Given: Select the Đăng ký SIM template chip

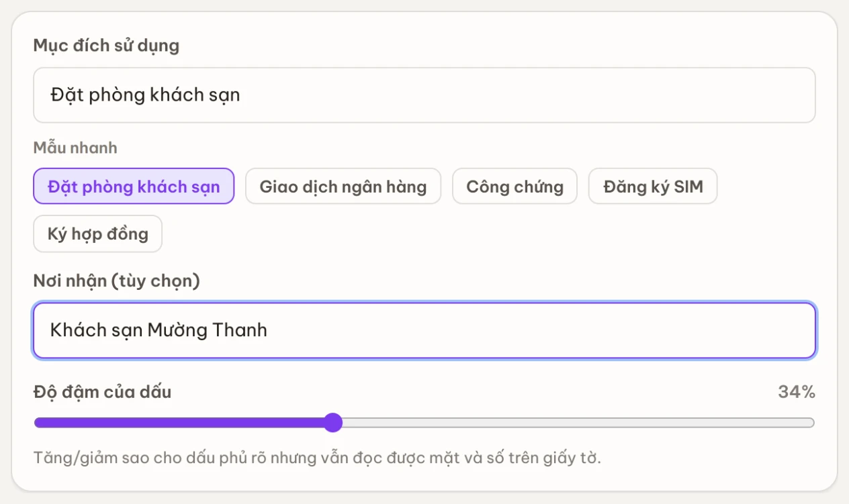Looking at the screenshot, I should coord(653,186).
